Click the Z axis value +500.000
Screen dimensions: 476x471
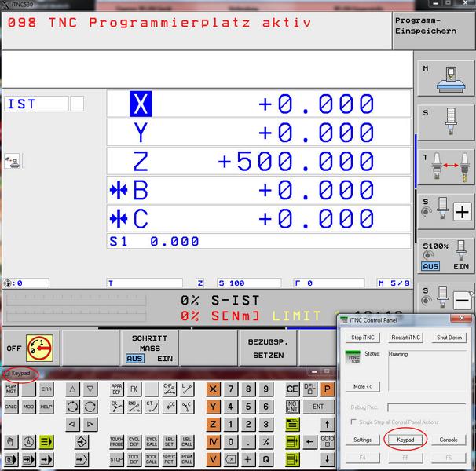(x=296, y=161)
